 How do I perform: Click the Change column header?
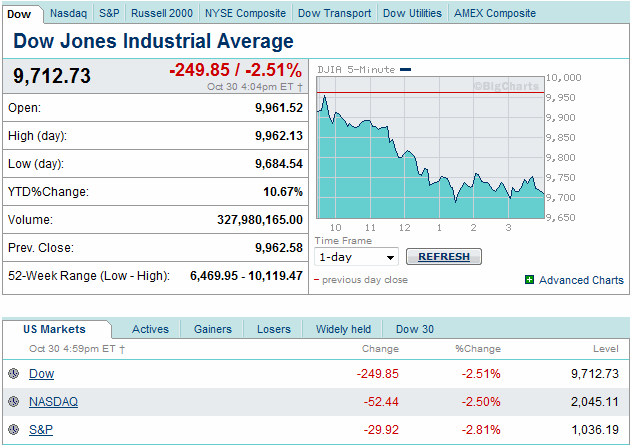(380, 349)
